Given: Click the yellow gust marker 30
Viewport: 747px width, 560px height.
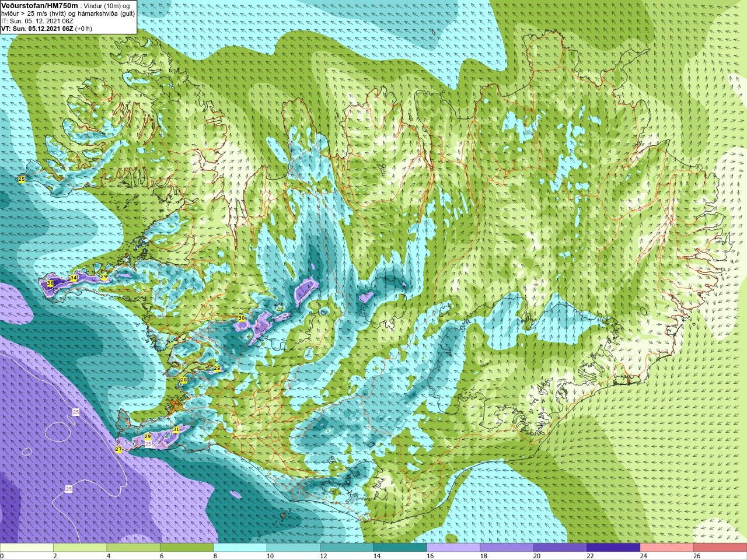Looking at the screenshot, I should tap(242, 318).
